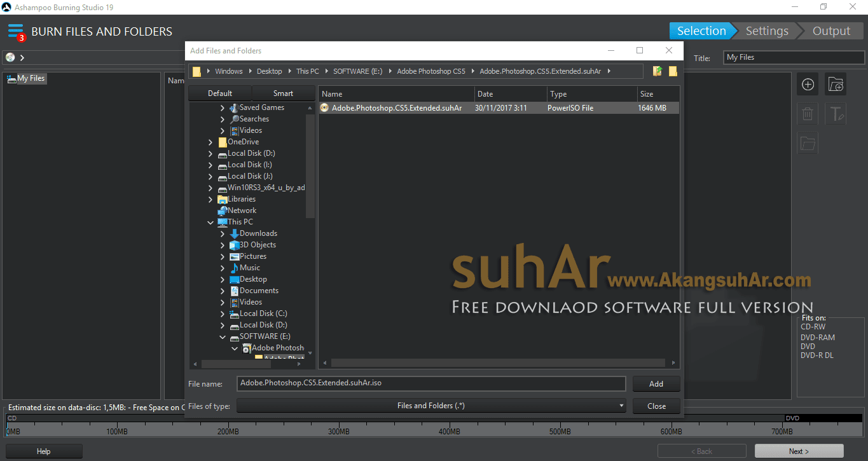Click the disc icon of the listed ISO file

coord(325,108)
